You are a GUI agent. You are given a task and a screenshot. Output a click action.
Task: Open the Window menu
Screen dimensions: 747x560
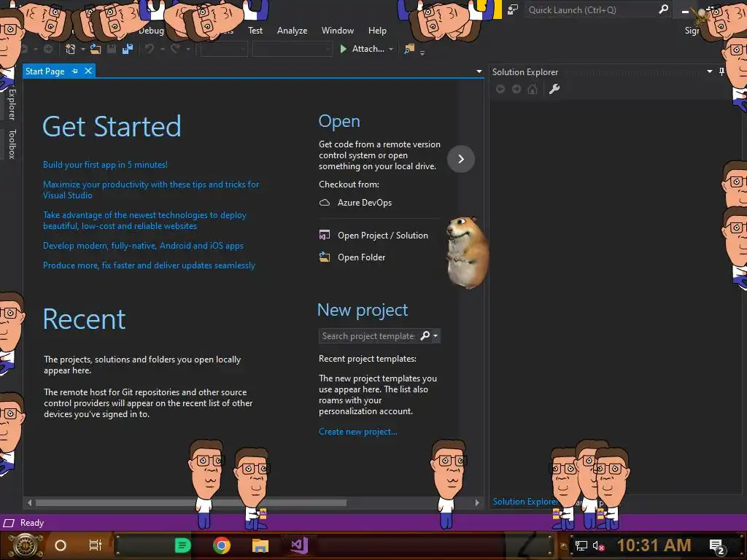[x=337, y=31]
